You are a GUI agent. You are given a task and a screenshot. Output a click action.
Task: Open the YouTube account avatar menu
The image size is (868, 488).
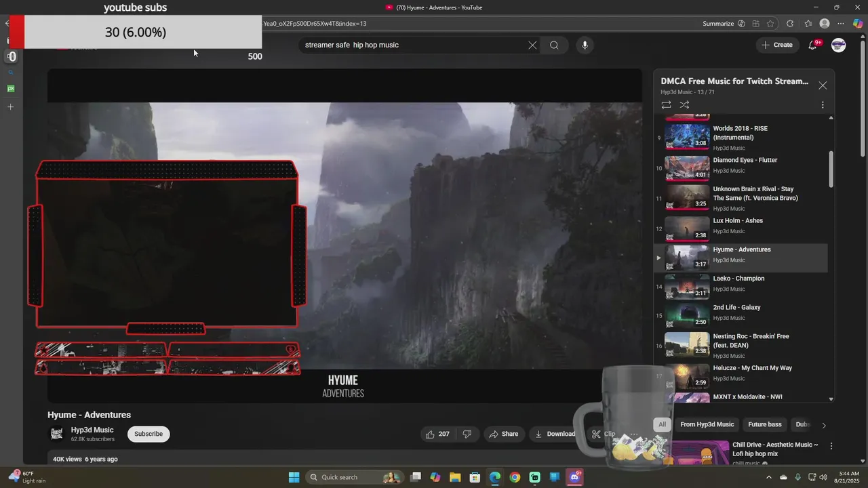pyautogui.click(x=839, y=45)
